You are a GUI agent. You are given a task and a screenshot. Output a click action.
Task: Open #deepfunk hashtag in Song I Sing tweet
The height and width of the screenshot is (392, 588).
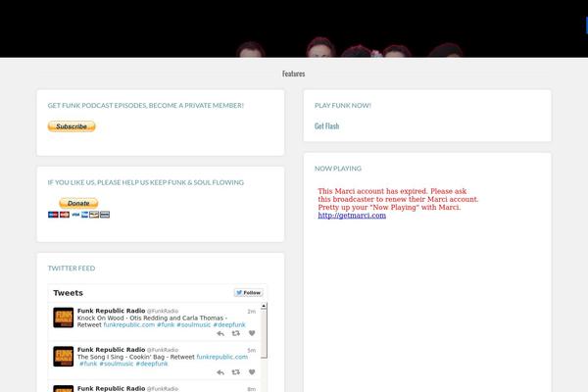[152, 364]
